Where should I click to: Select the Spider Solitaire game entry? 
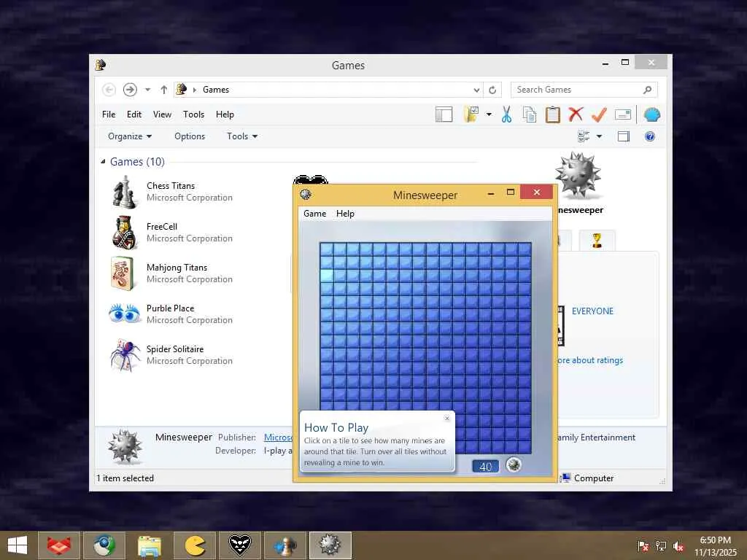coord(171,355)
